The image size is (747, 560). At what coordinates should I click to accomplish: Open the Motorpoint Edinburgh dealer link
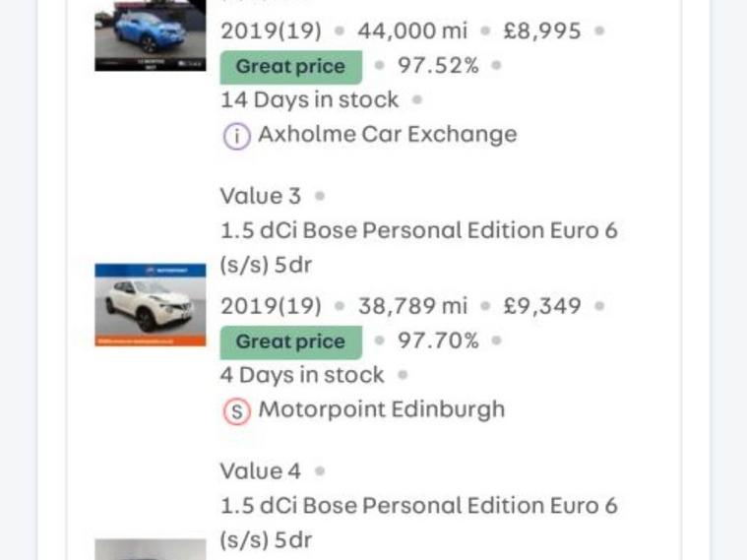[x=381, y=409]
